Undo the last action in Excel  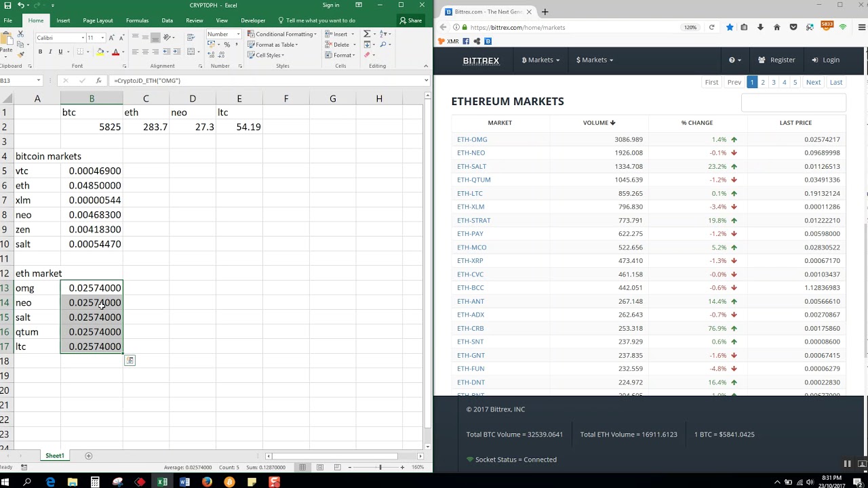click(21, 5)
